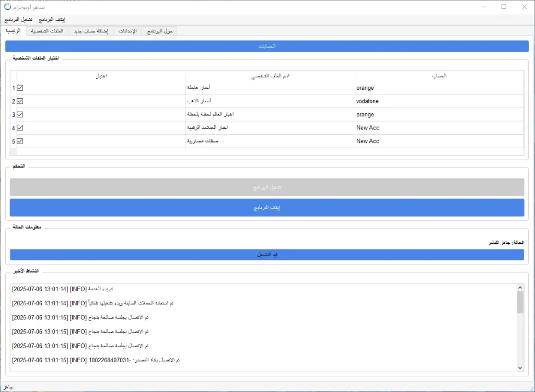Click the جاهز status bar text
This screenshot has height=392, width=535.
(x=8, y=387)
